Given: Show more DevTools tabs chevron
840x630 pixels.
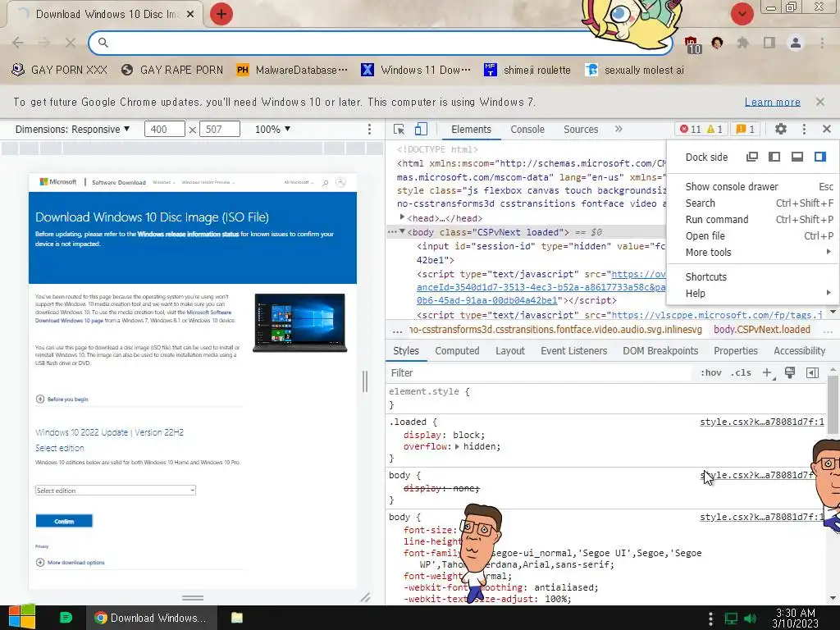Looking at the screenshot, I should point(619,129).
